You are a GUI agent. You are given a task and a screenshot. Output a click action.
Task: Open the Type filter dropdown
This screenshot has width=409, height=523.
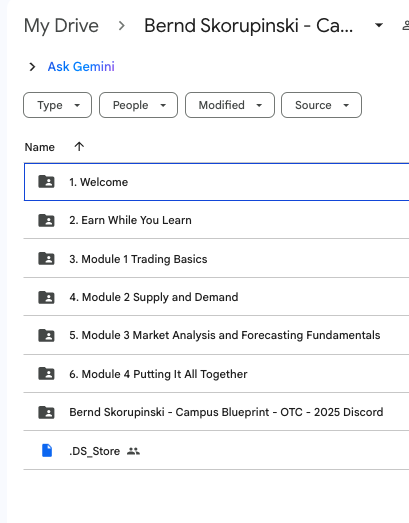coord(57,105)
